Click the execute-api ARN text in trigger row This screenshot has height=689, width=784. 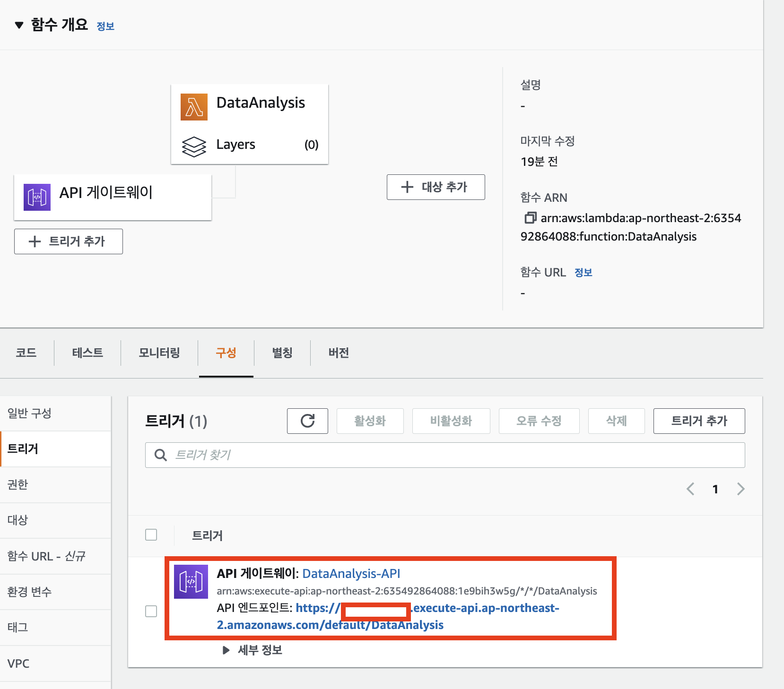coord(407,591)
